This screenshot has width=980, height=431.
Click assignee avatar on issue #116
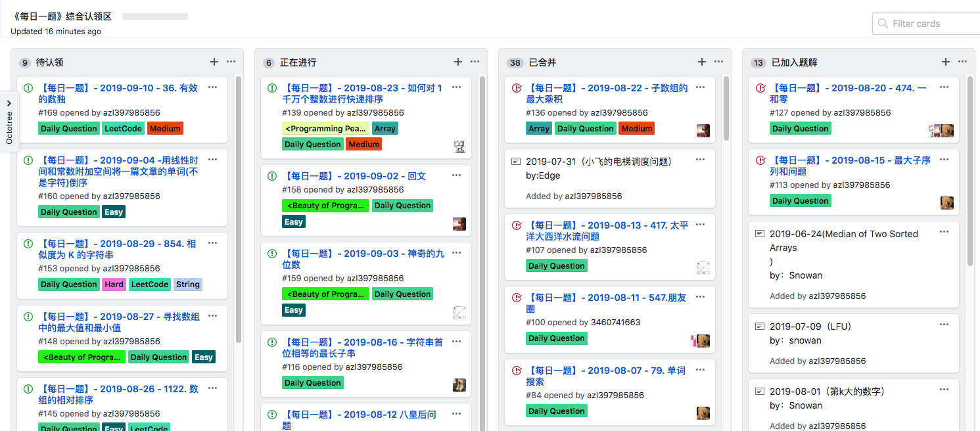pos(459,384)
